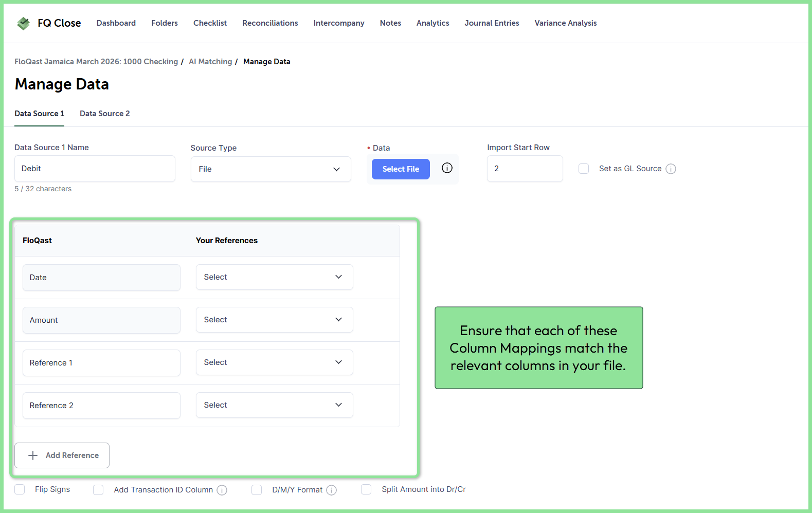
Task: Check Split Amount into Dr/Cr
Action: [x=366, y=489]
